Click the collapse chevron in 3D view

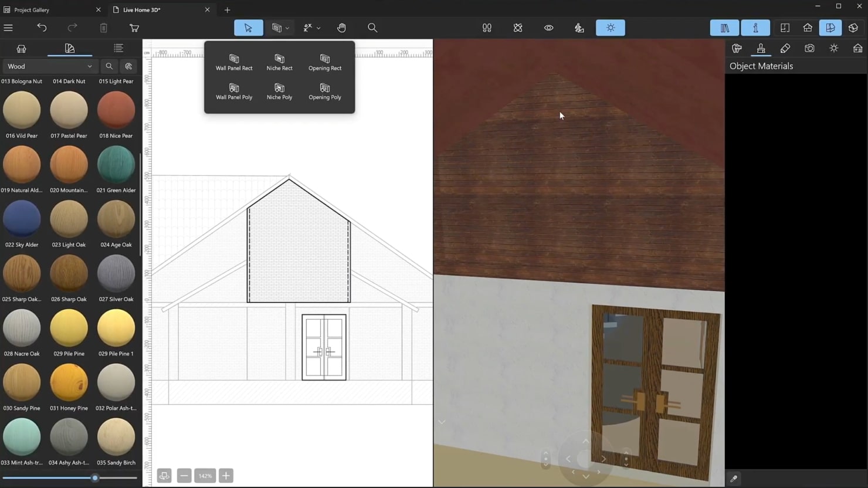tap(442, 422)
